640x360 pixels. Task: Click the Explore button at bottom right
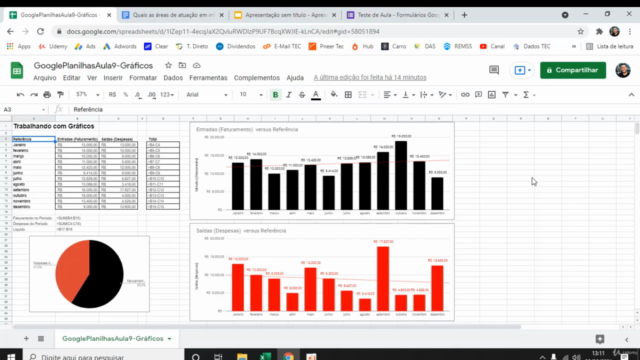click(x=600, y=339)
